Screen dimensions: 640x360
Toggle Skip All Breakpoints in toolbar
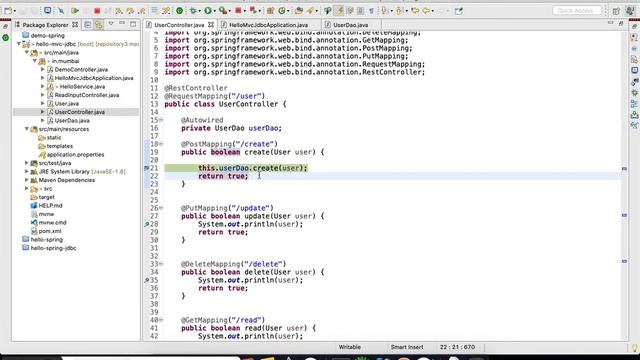[61, 11]
